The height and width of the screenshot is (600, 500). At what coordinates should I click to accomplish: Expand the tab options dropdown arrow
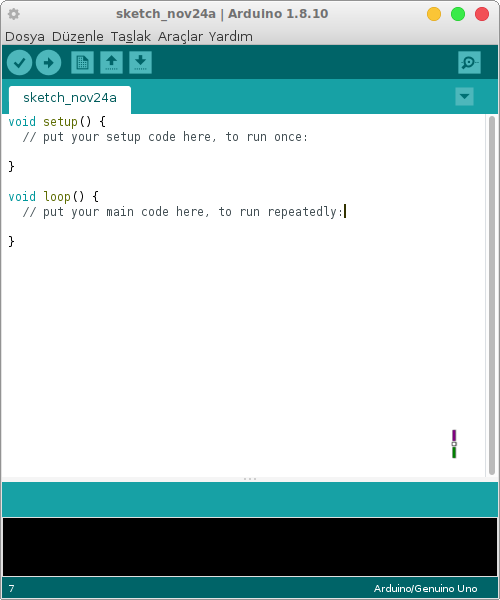[x=464, y=96]
